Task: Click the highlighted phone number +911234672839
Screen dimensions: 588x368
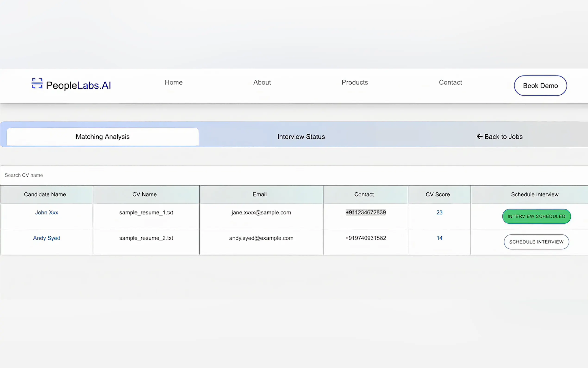Action: [x=366, y=213]
